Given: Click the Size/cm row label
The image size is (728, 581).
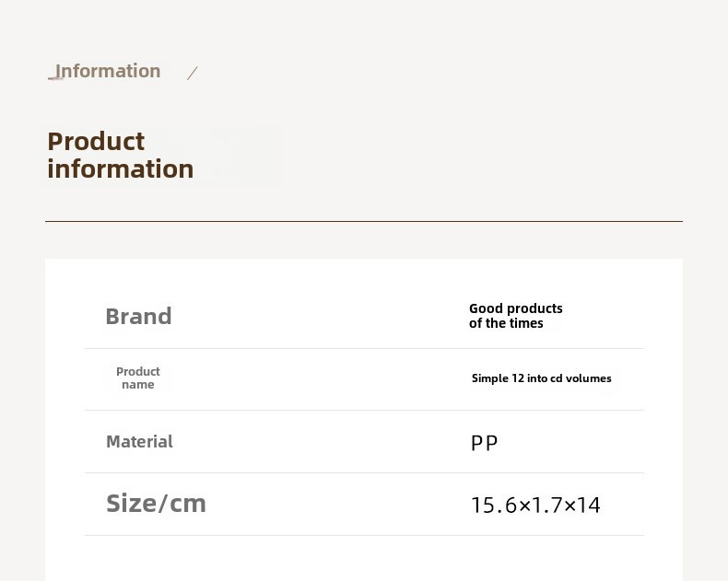Looking at the screenshot, I should pyautogui.click(x=156, y=504).
